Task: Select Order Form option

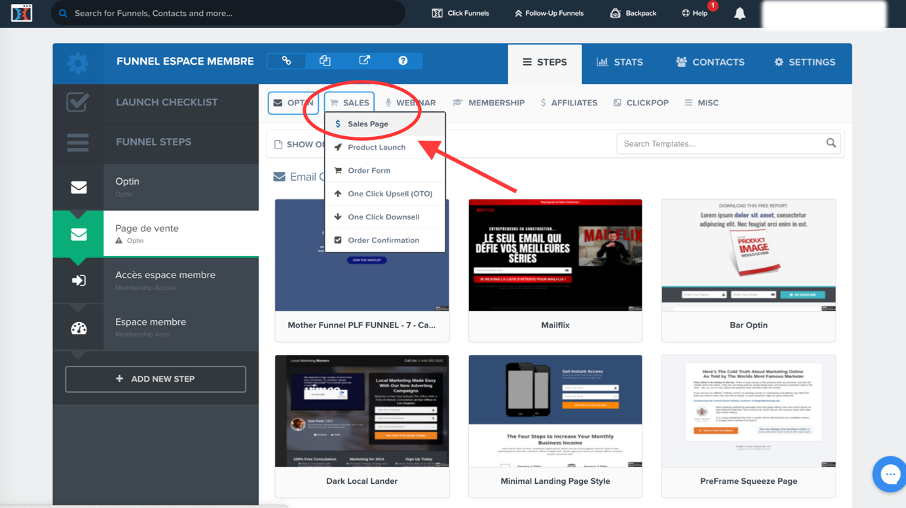Action: click(x=385, y=170)
